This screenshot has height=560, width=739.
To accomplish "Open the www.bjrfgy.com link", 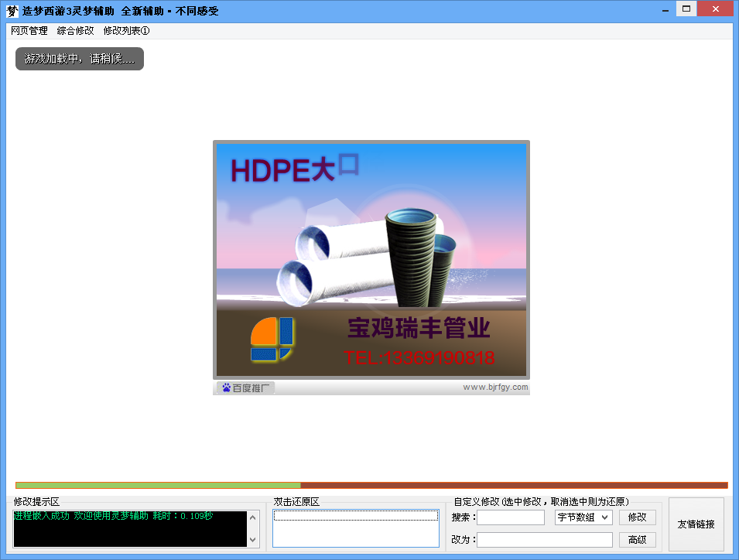I will coord(495,388).
